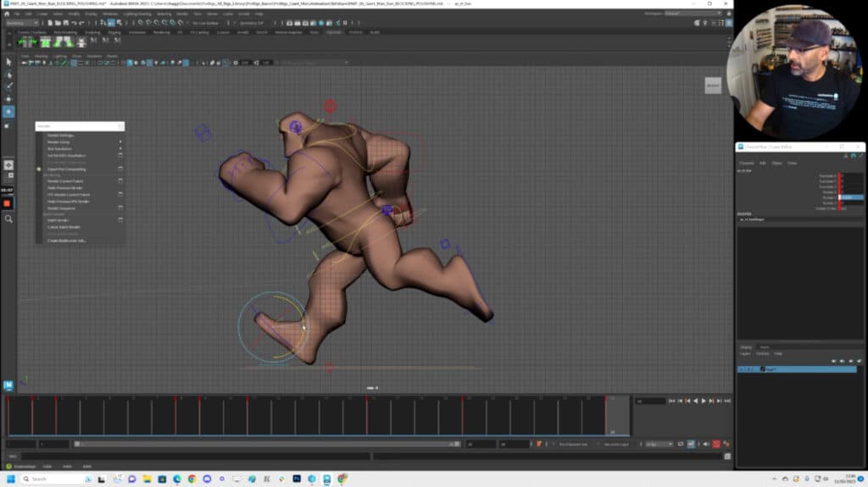Click the red auto keyframe toggle icon

tap(716, 444)
